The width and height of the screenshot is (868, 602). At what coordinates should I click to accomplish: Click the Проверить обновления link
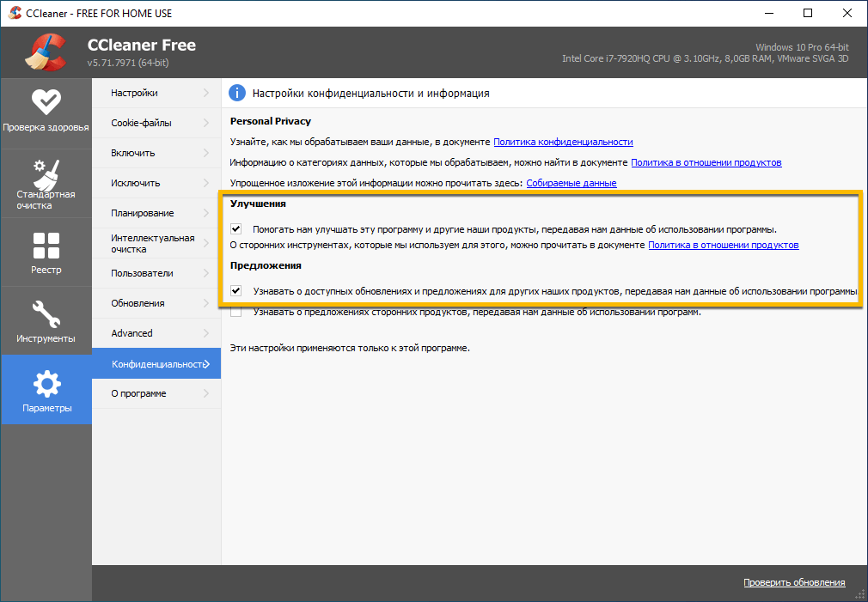coord(793,581)
